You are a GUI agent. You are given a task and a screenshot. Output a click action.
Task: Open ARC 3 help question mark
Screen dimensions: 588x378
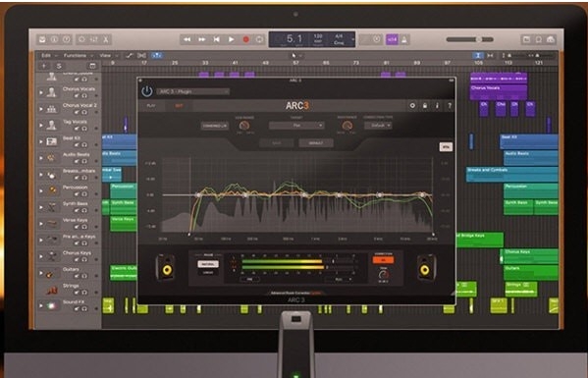click(450, 106)
